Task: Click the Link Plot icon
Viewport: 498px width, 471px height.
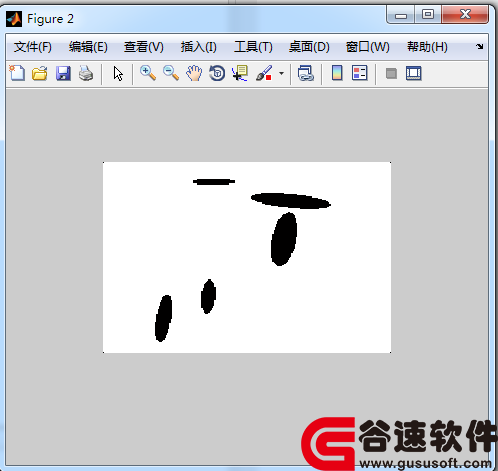Action: [306, 73]
